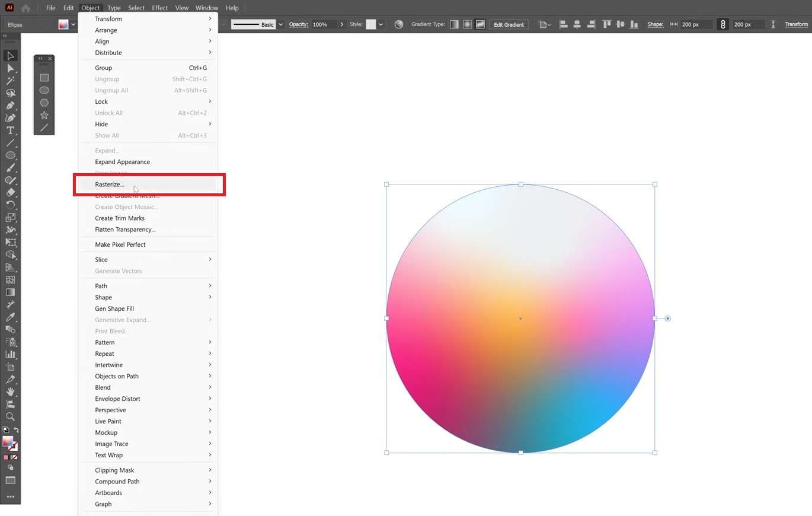The width and height of the screenshot is (812, 516).
Task: Pick the diagonal Line in floating panel
Action: pyautogui.click(x=44, y=128)
